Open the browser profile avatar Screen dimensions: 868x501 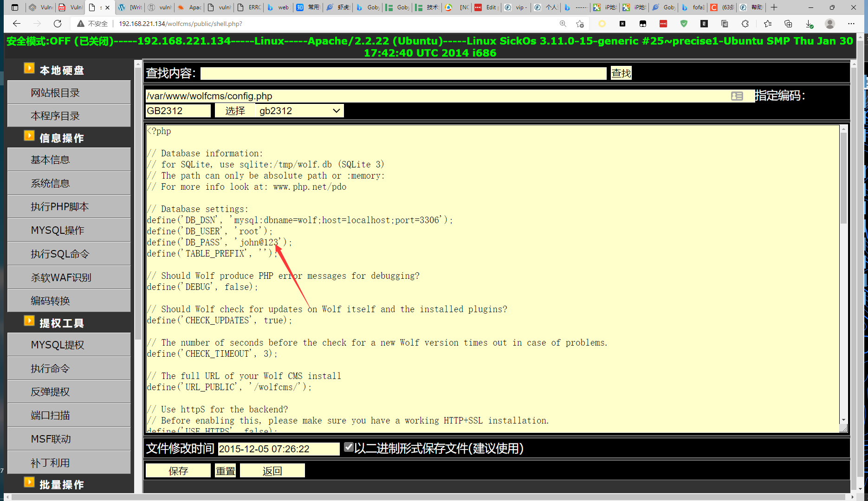click(x=830, y=24)
